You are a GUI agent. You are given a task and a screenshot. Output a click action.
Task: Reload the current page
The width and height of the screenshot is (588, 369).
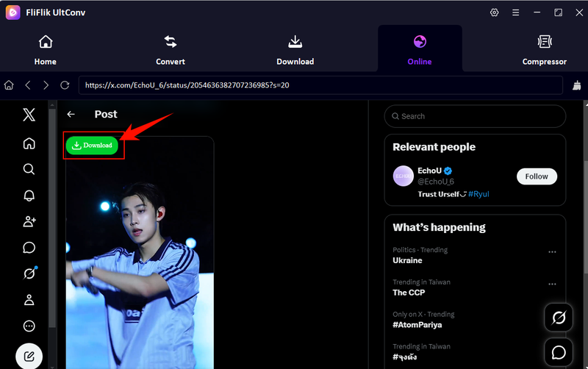pos(65,85)
